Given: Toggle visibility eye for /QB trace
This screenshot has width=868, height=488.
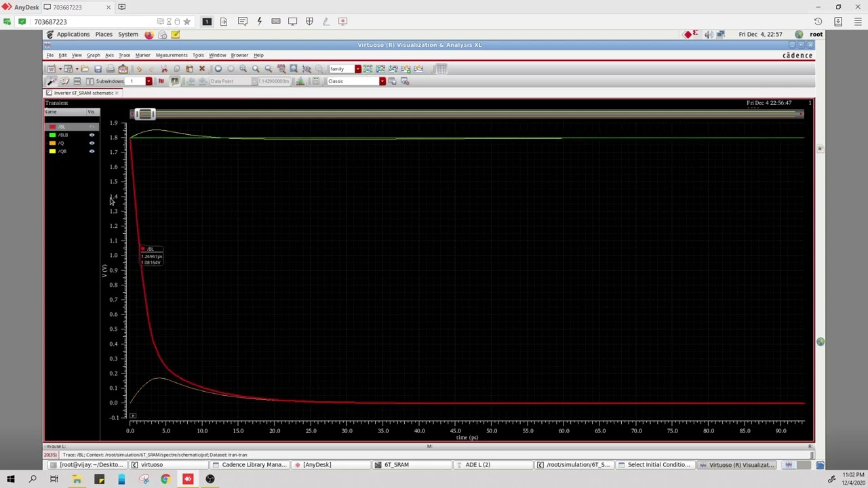Looking at the screenshot, I should click(x=92, y=151).
